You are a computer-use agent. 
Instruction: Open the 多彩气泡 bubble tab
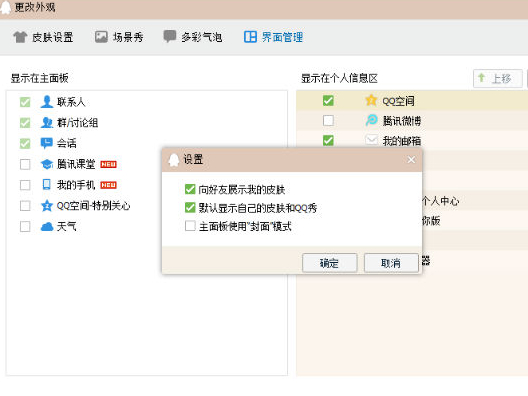[193, 37]
